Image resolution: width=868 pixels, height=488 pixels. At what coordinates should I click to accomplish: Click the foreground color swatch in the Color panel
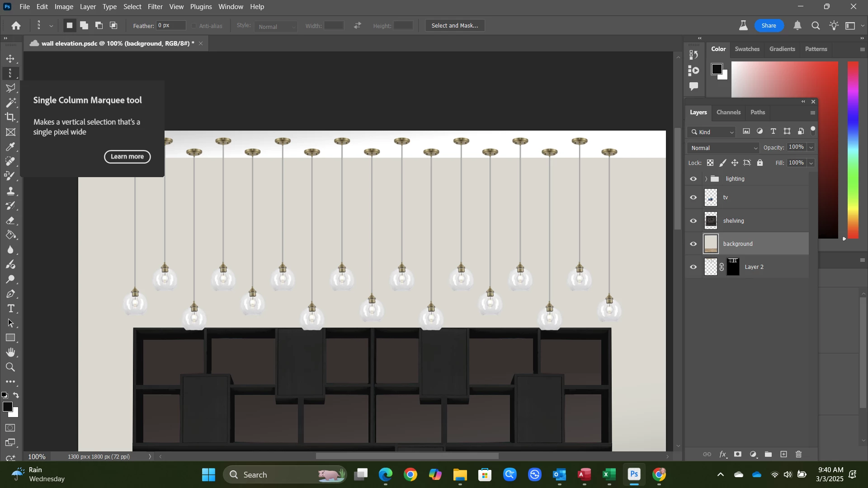pyautogui.click(x=717, y=69)
